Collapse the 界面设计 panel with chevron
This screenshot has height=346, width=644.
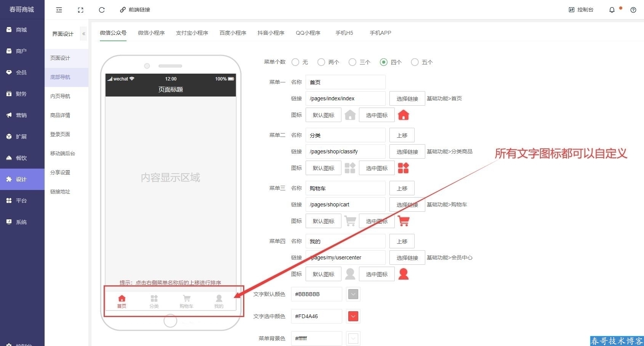pyautogui.click(x=83, y=34)
